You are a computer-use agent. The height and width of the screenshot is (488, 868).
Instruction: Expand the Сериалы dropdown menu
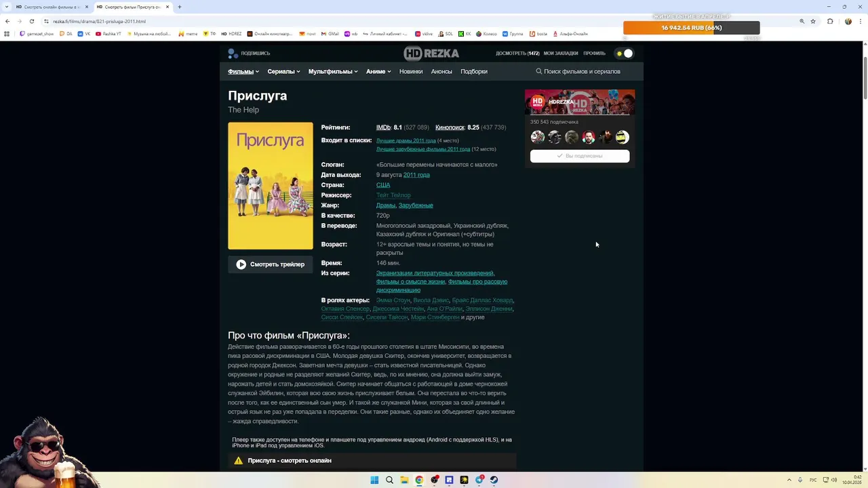pos(283,71)
